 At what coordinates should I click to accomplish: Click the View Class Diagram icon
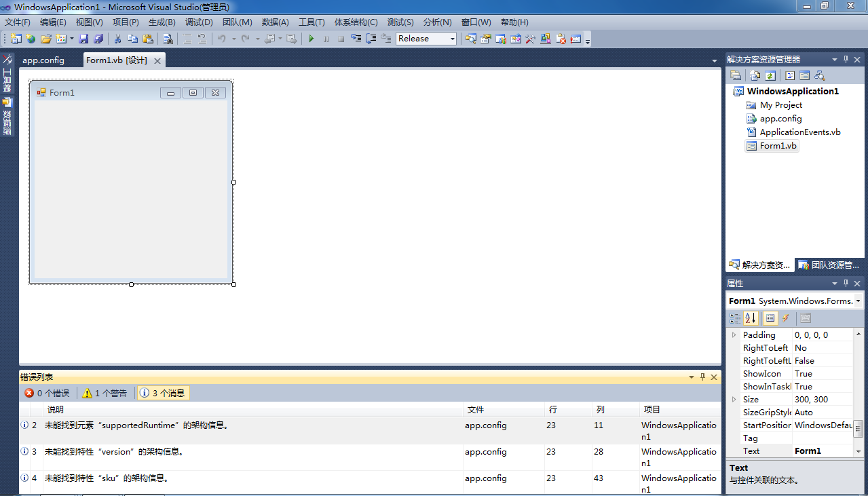pyautogui.click(x=820, y=75)
